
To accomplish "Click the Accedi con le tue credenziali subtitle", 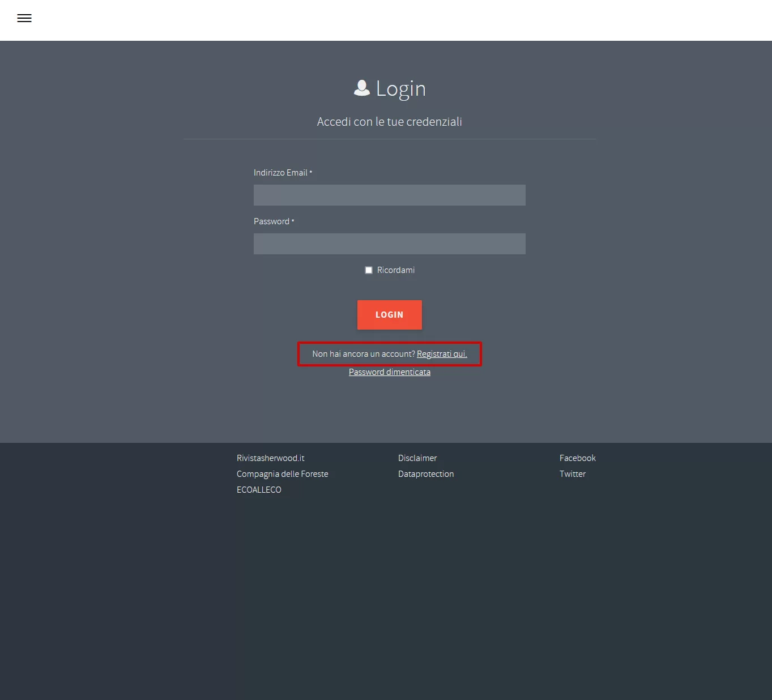I will coord(389,121).
